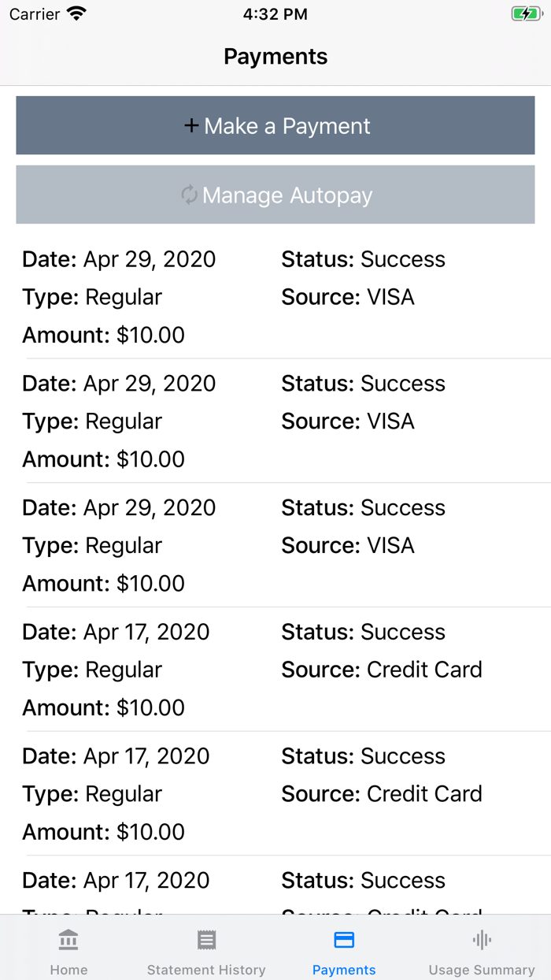551x980 pixels.
Task: Tap the Payments title in the header
Action: click(275, 57)
